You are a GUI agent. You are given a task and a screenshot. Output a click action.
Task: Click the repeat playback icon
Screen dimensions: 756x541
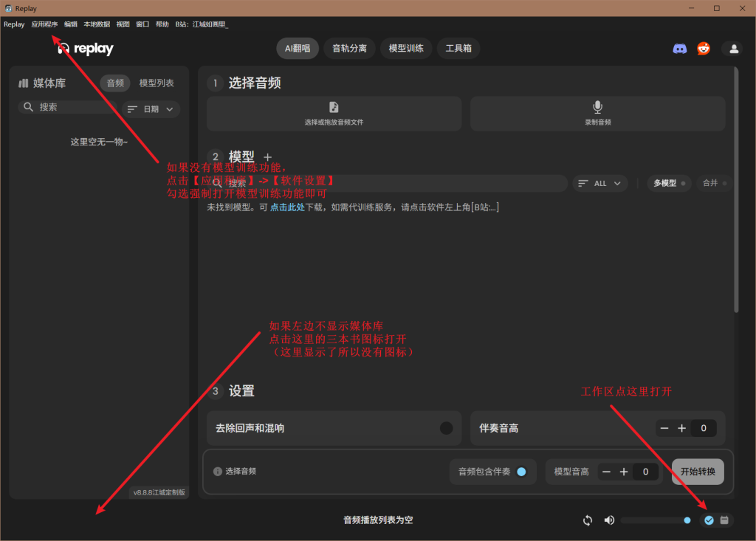click(x=587, y=520)
